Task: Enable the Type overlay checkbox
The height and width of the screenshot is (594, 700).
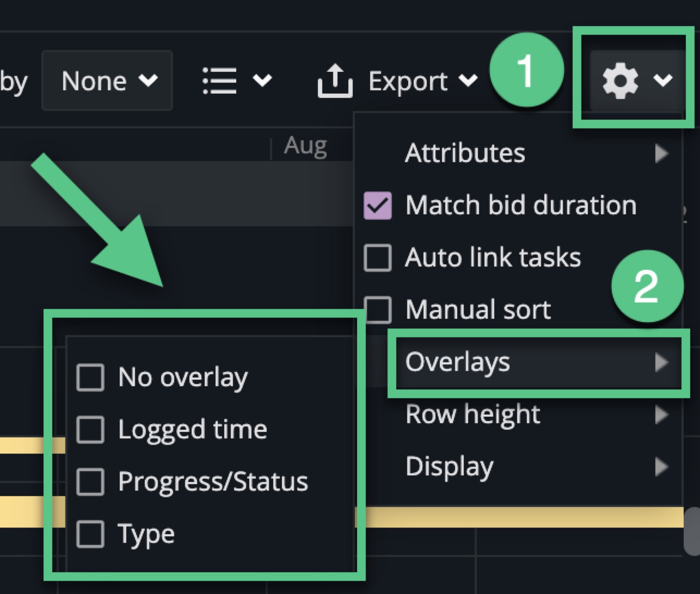Action: tap(90, 534)
